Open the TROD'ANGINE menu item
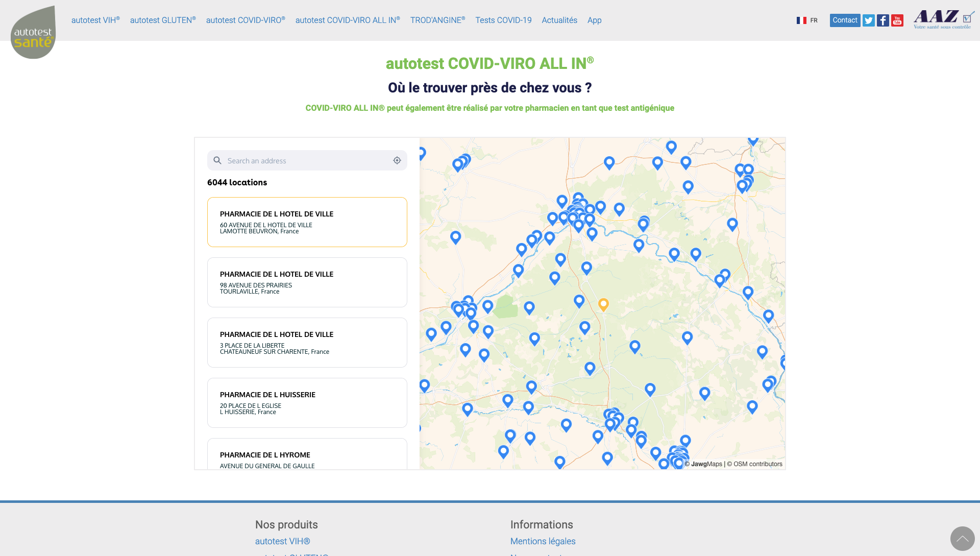980x556 pixels. tap(437, 20)
